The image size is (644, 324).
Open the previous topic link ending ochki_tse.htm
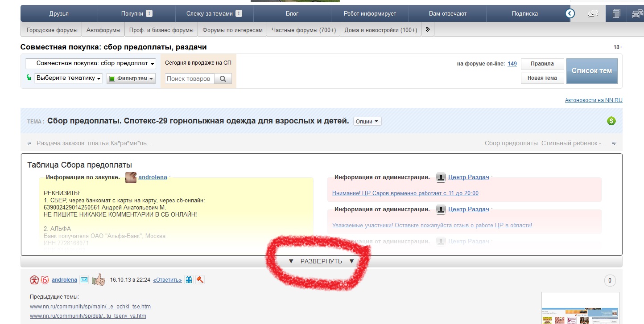click(x=90, y=307)
